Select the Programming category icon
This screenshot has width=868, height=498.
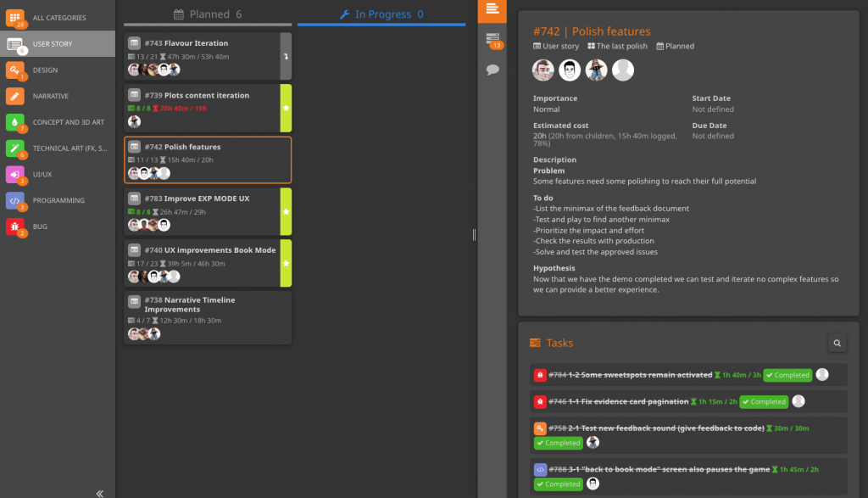(x=13, y=200)
